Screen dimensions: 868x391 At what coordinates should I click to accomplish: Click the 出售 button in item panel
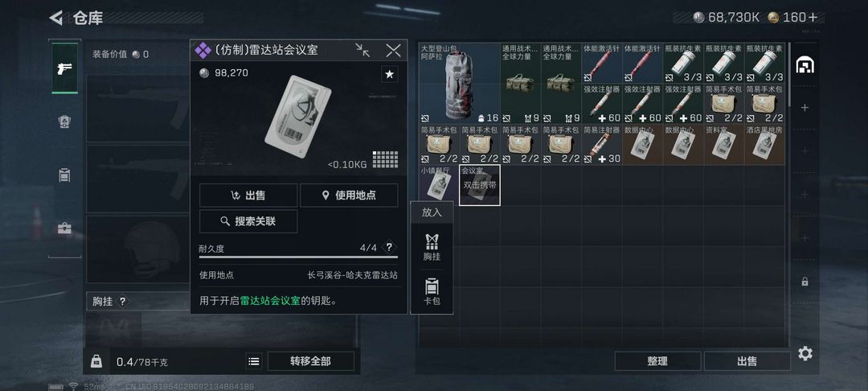pos(248,195)
